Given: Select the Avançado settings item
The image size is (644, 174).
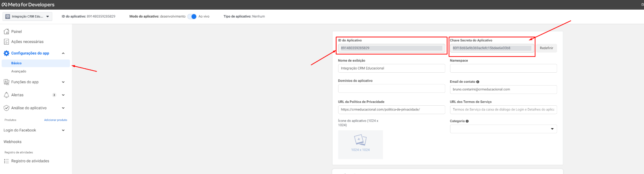Looking at the screenshot, I should pyautogui.click(x=19, y=71).
